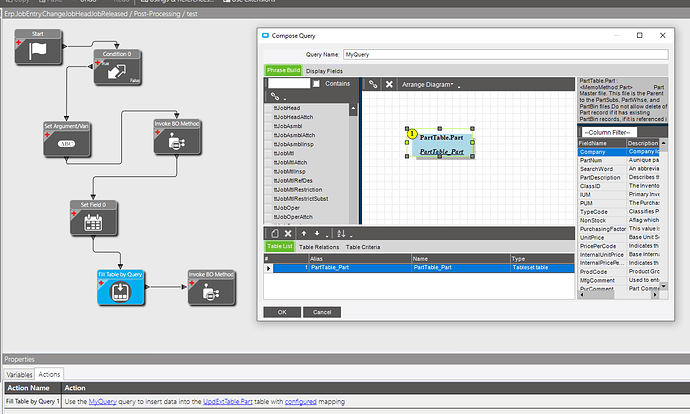Click the link icon in diagram toolbar

(x=373, y=85)
